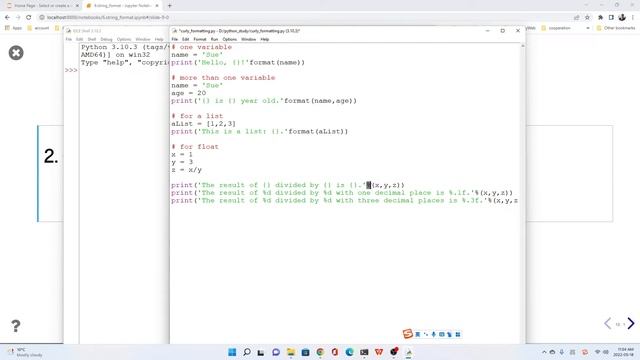640x360 pixels.
Task: Open Windows Start menu
Action: coord(232,352)
